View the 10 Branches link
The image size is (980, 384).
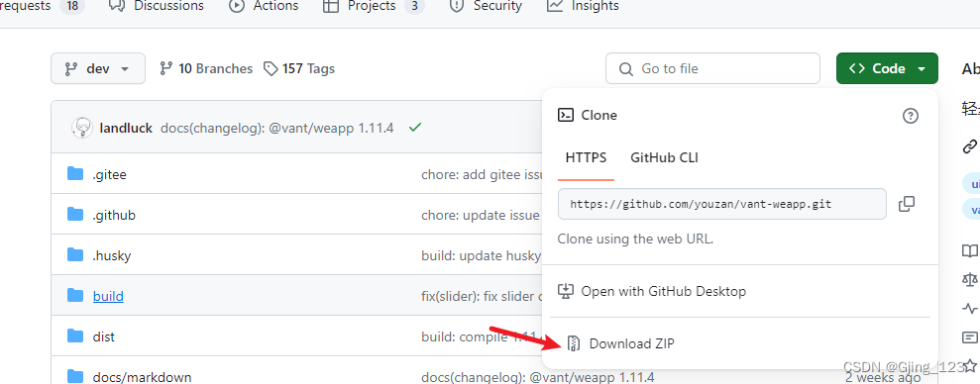coord(206,68)
